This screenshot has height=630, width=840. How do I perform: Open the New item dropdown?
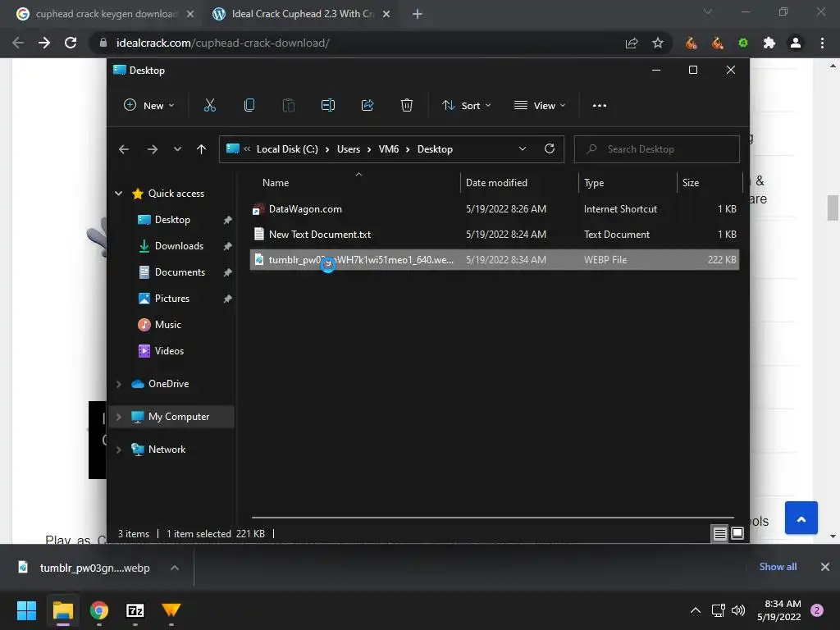point(148,106)
